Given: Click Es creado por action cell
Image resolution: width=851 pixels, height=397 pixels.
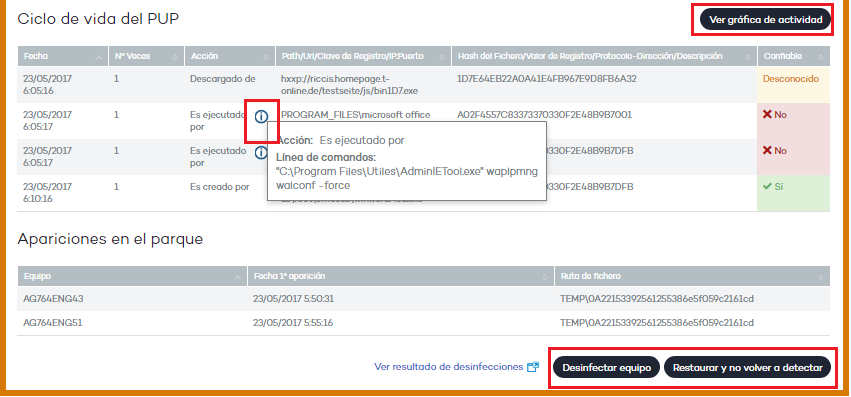Looking at the screenshot, I should [x=220, y=186].
